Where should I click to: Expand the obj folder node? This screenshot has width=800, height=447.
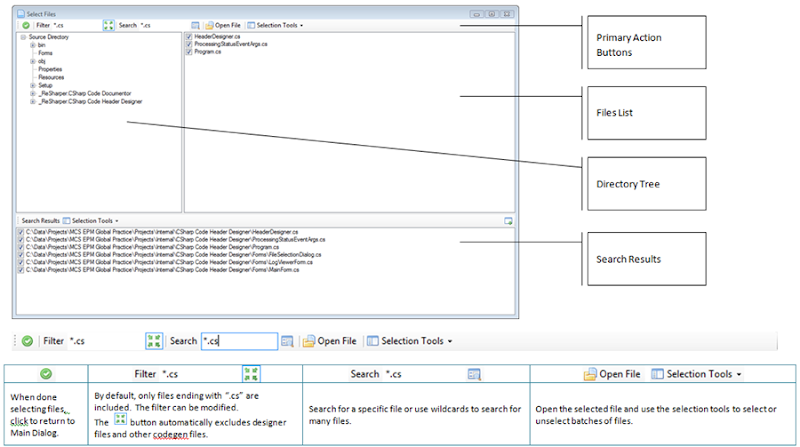[x=33, y=61]
